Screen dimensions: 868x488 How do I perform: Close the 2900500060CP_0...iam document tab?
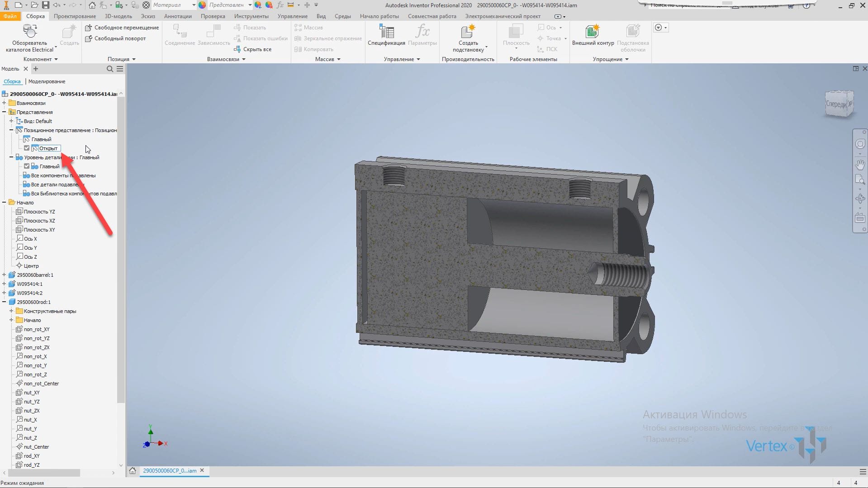[202, 470]
